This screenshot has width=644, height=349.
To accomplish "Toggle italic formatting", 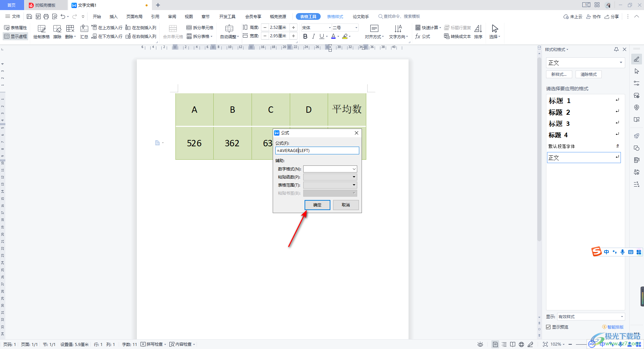I will (314, 36).
